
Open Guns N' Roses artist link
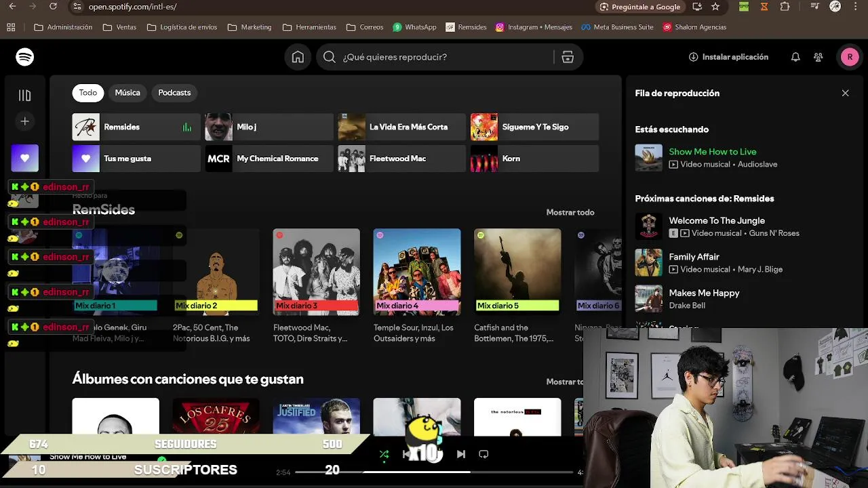tap(775, 233)
